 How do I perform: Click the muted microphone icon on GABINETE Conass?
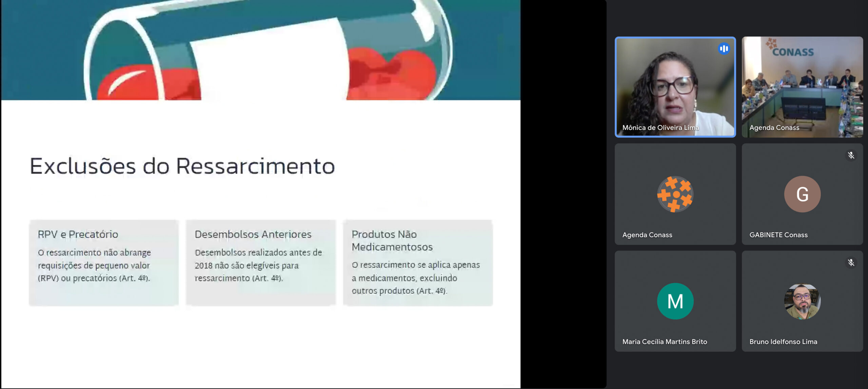851,156
